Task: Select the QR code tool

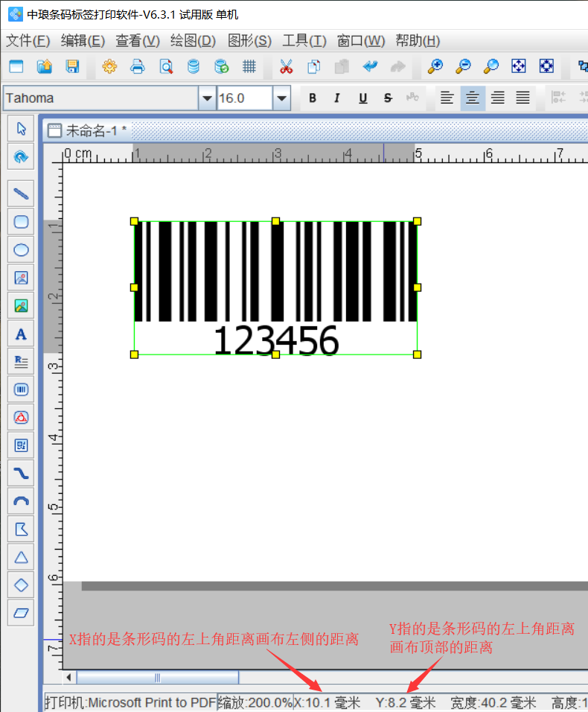Action: tap(21, 445)
